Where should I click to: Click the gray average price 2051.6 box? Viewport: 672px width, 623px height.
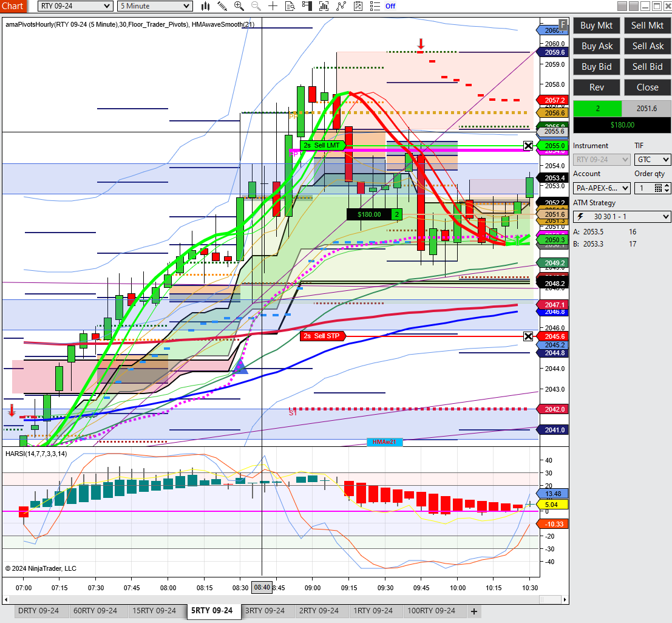pyautogui.click(x=647, y=109)
